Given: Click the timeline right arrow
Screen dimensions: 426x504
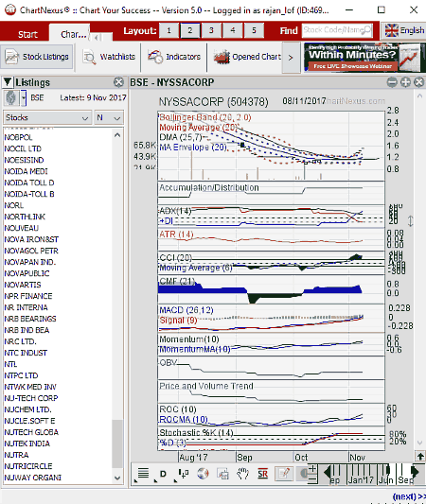Looking at the screenshot, I should (x=415, y=472).
